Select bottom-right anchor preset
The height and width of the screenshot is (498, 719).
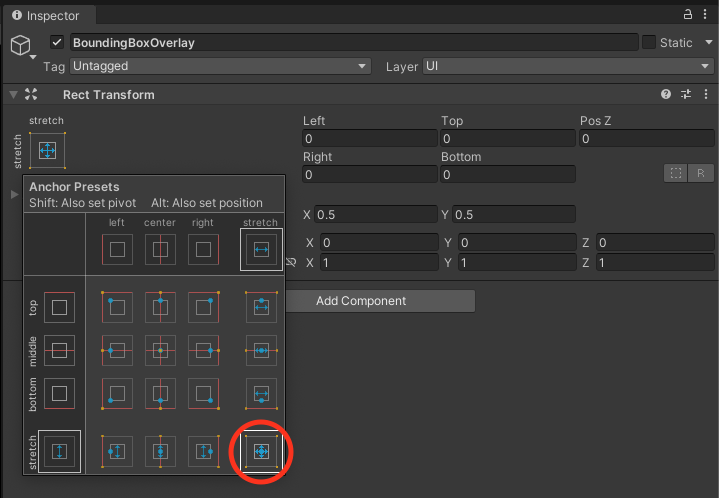[x=204, y=393]
